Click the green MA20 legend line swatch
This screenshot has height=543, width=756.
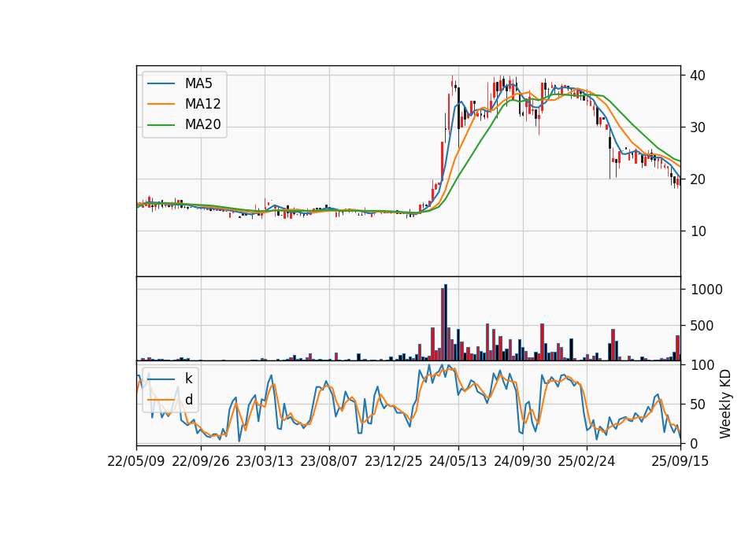[161, 125]
